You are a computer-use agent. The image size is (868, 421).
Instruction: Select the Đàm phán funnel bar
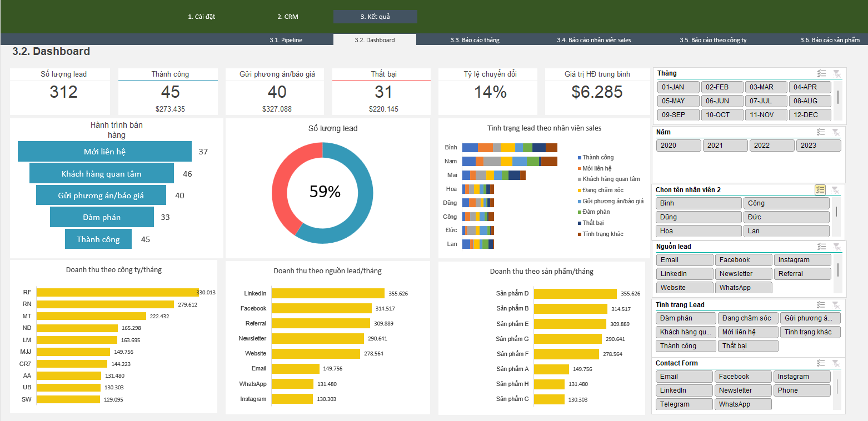pyautogui.click(x=102, y=217)
